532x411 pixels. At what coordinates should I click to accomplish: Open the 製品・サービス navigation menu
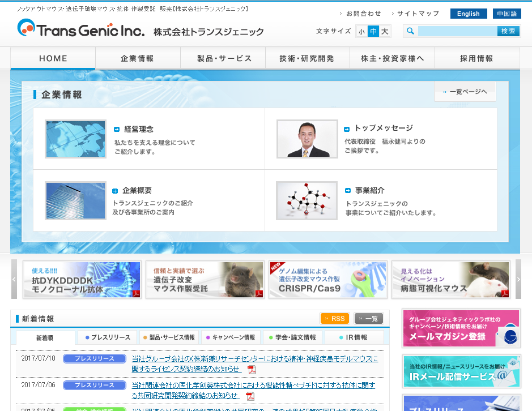point(223,58)
